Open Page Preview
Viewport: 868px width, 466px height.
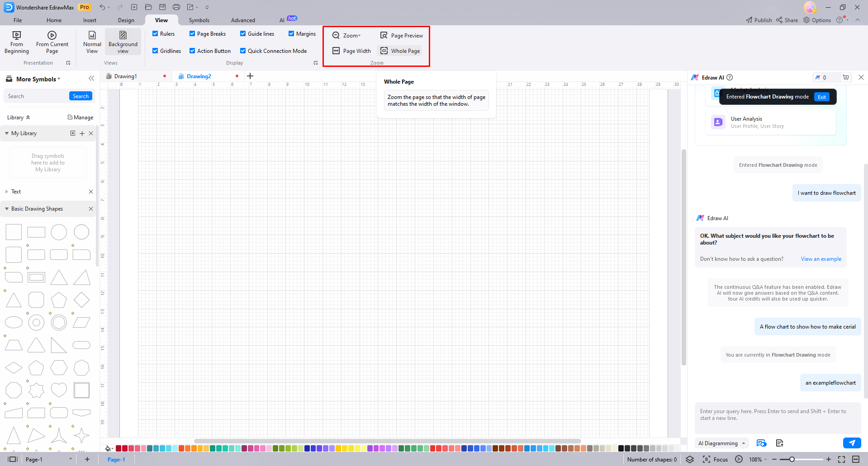click(402, 35)
